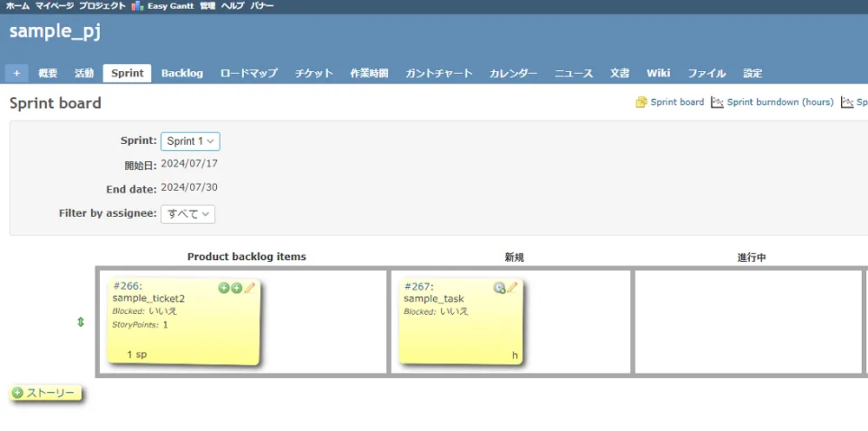The width and height of the screenshot is (868, 431).
Task: Click the Sprint board page heading
Action: [56, 103]
